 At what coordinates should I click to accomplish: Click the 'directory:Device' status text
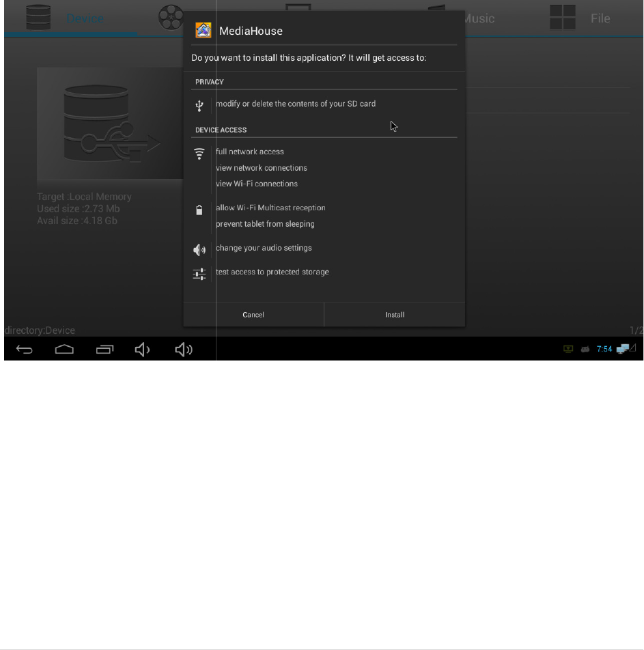coord(40,330)
